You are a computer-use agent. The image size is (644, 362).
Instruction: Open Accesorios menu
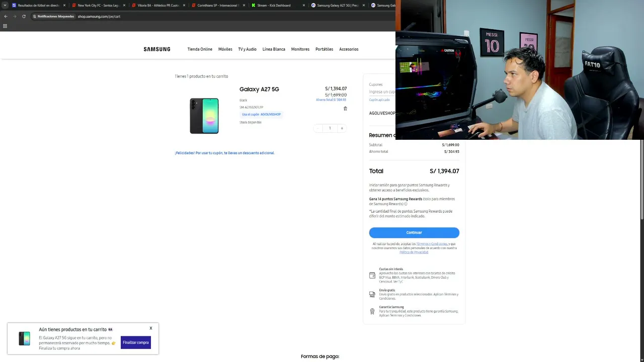[349, 49]
